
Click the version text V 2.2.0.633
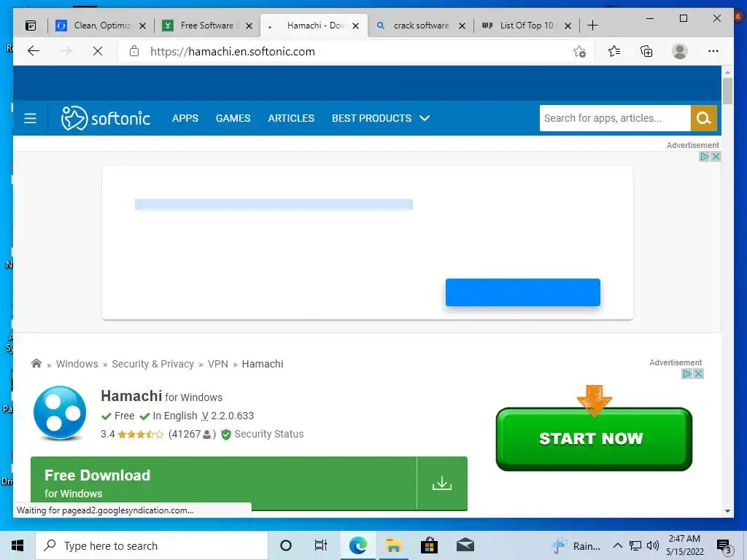(228, 416)
